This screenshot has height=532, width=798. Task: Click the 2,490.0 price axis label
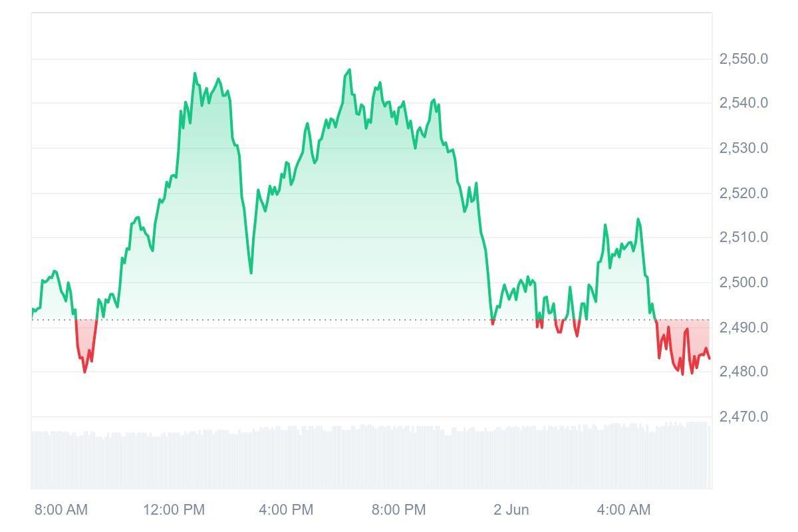pos(743,327)
